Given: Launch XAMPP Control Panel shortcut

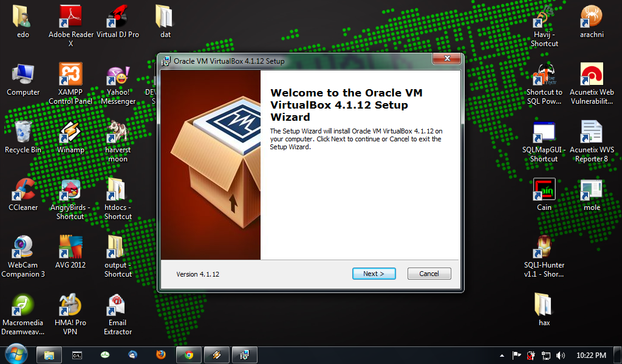Looking at the screenshot, I should 70,84.
